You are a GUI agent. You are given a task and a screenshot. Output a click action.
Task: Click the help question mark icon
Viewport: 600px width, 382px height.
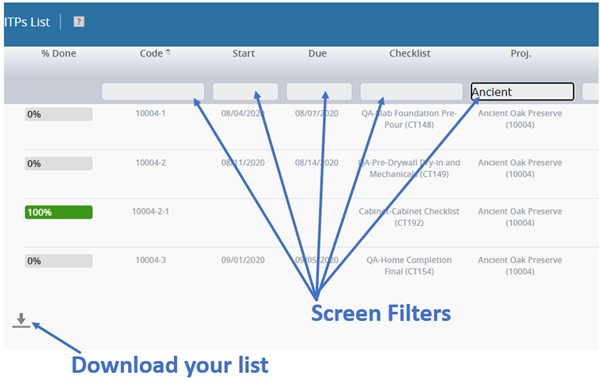[79, 22]
